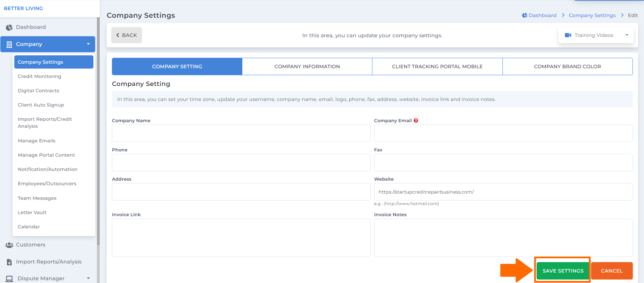Click the Website input field

coord(503,192)
